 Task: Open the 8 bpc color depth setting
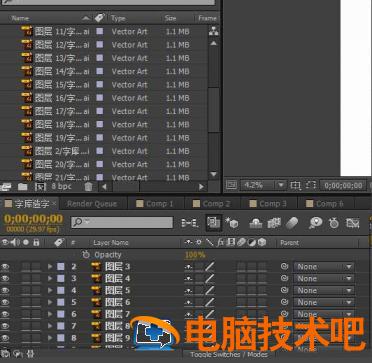[x=62, y=186]
